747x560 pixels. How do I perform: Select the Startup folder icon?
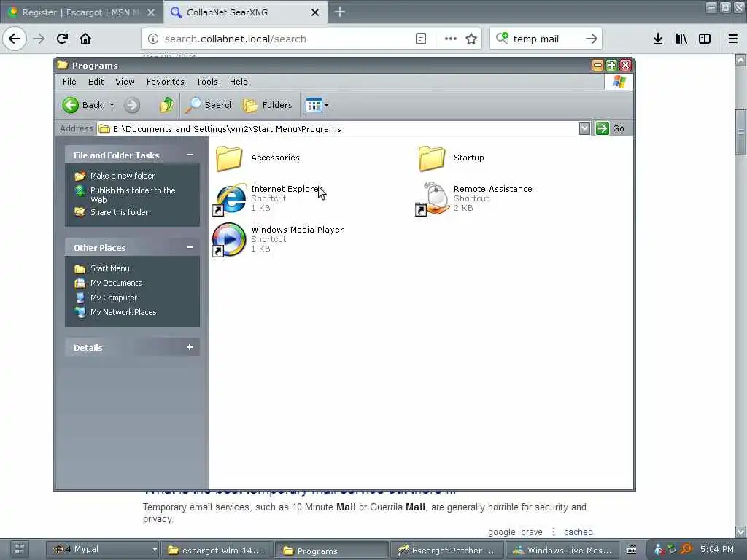coord(432,158)
